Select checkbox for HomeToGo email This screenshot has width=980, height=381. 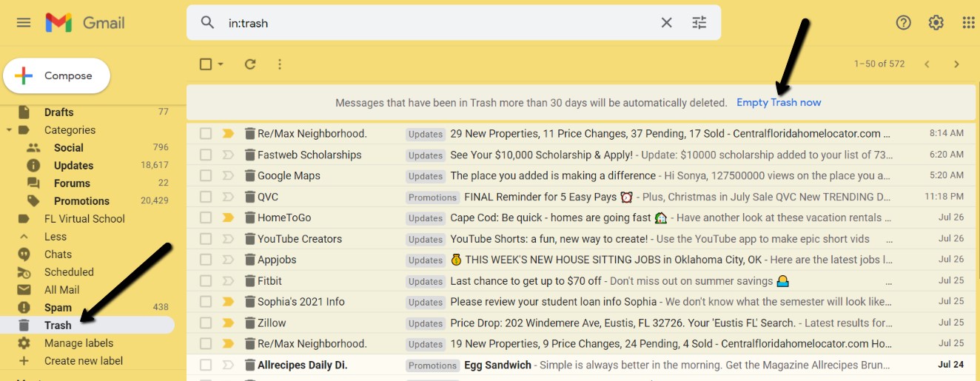[x=206, y=218]
